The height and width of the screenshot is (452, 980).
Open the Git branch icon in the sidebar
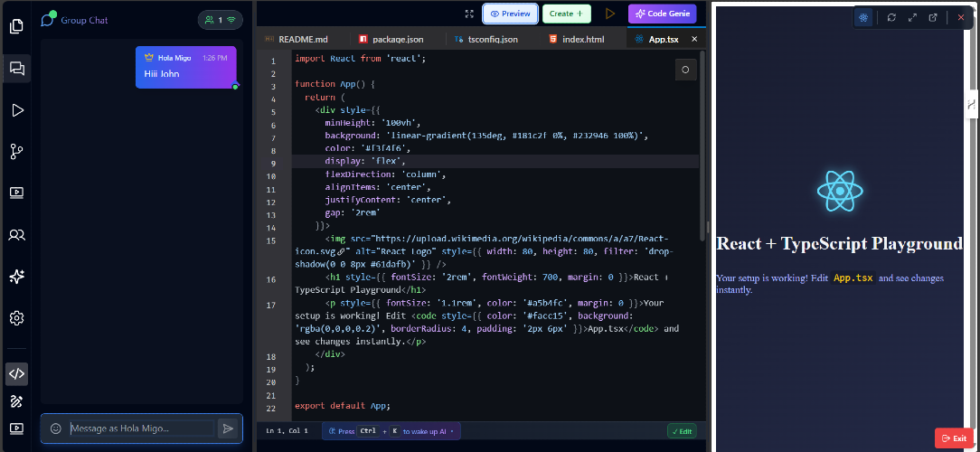point(17,151)
